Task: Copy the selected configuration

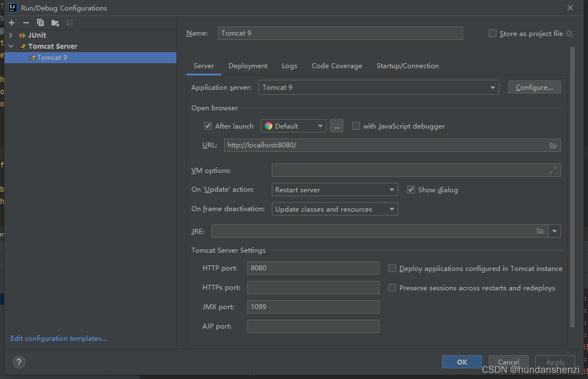Action: [x=40, y=23]
